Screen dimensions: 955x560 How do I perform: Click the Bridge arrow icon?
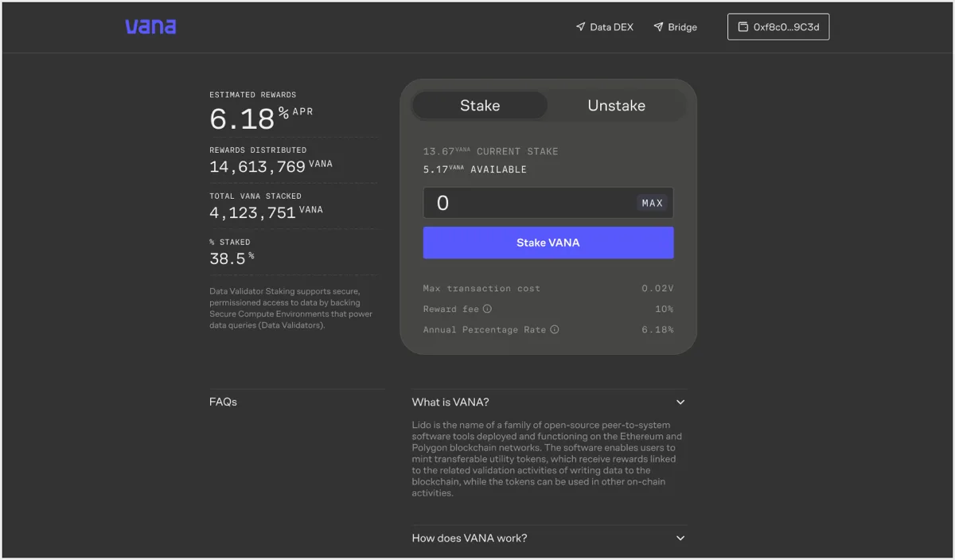[658, 27]
